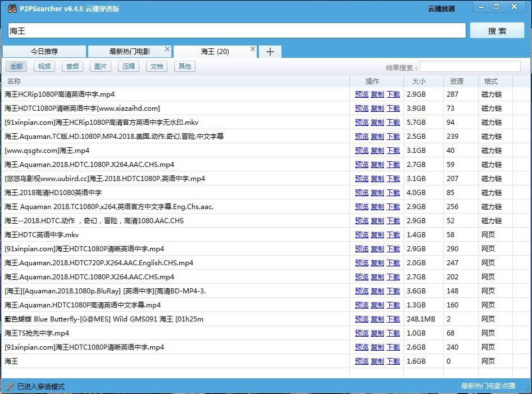Switch to the 今日推荐 tab
Viewport: 532px width, 394px height.
coord(44,52)
